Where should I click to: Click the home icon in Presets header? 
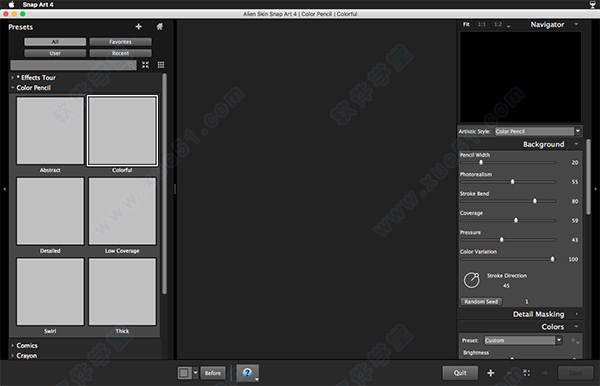160,26
